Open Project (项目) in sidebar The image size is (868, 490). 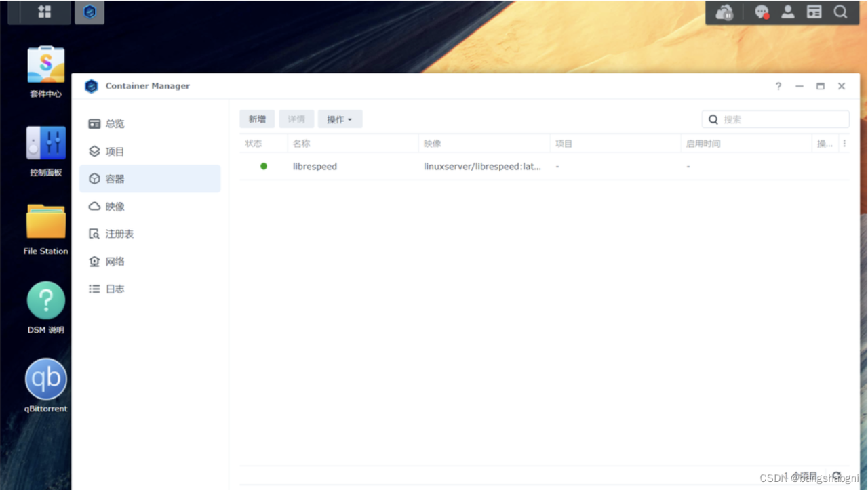[150, 151]
